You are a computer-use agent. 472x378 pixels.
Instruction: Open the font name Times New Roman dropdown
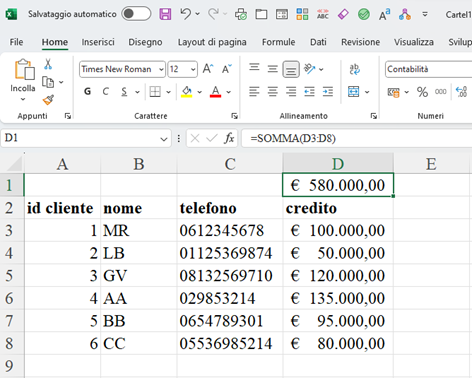(x=161, y=69)
